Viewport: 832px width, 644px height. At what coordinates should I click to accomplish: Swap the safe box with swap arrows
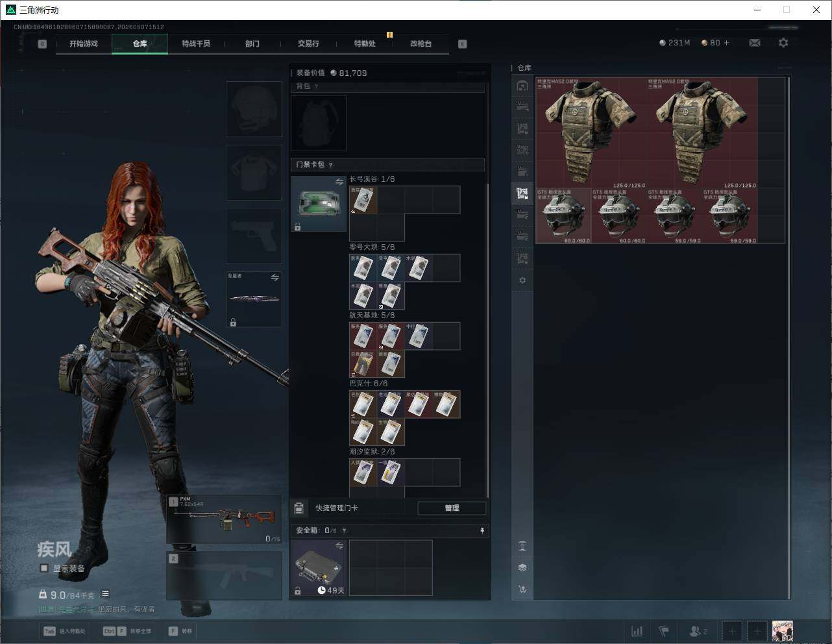(339, 546)
